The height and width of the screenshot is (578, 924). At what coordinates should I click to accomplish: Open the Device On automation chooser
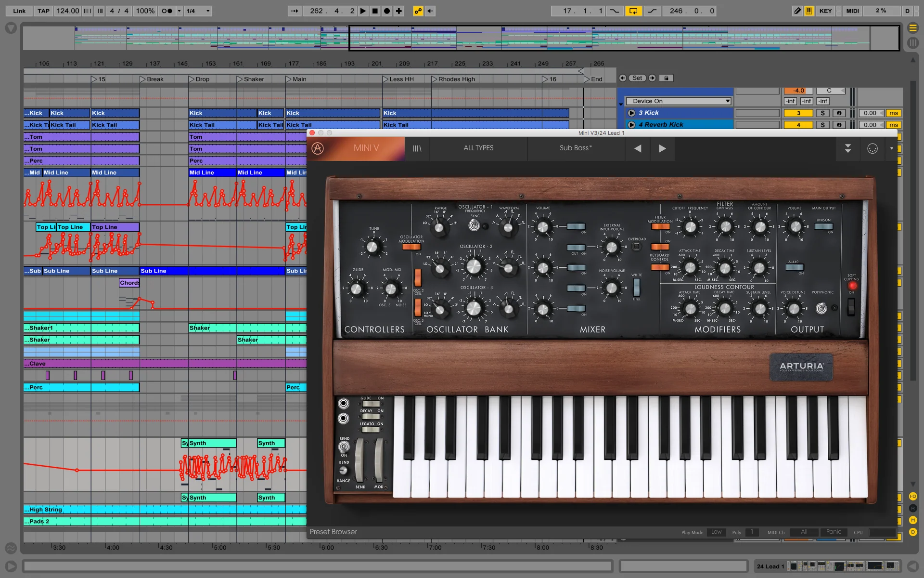click(x=679, y=101)
